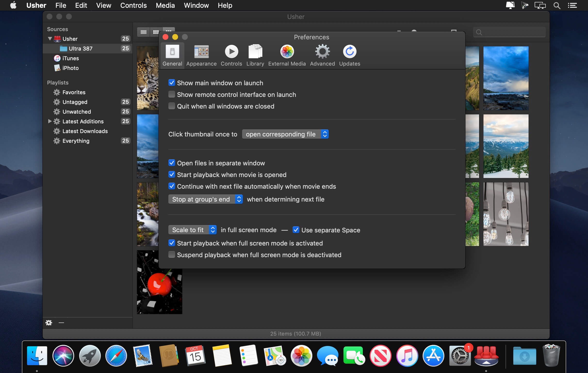Open the 'open corresponding file' dropdown
The height and width of the screenshot is (373, 588).
coord(285,134)
